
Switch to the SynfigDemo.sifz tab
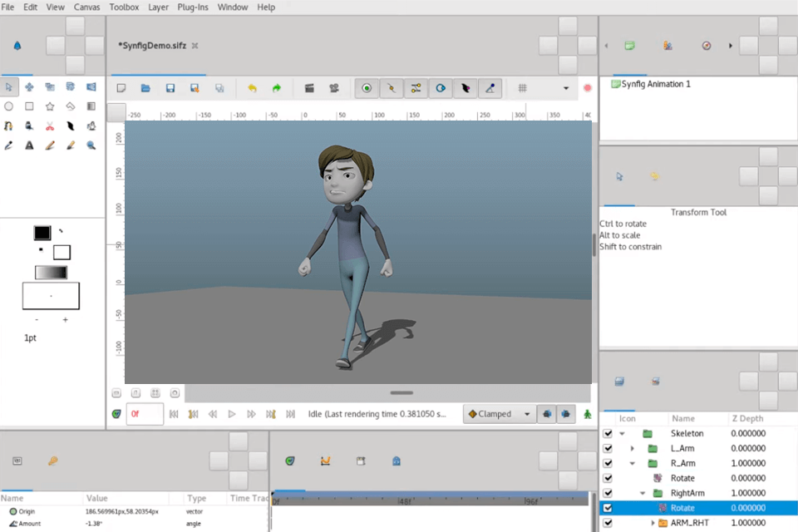pos(151,46)
